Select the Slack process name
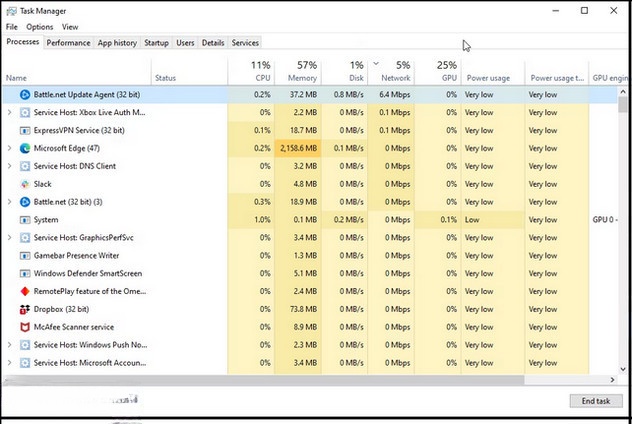The height and width of the screenshot is (424, 632). click(42, 184)
